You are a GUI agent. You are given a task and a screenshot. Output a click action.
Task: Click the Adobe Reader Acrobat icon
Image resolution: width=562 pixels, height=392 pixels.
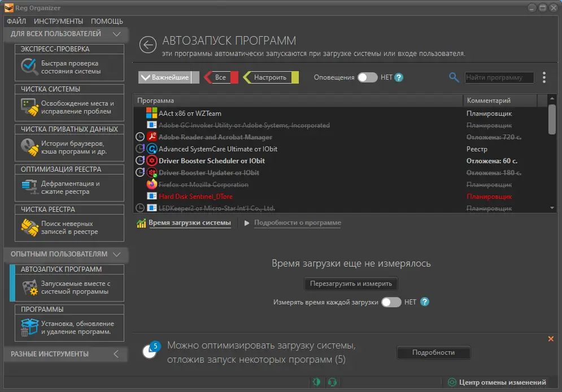(152, 137)
